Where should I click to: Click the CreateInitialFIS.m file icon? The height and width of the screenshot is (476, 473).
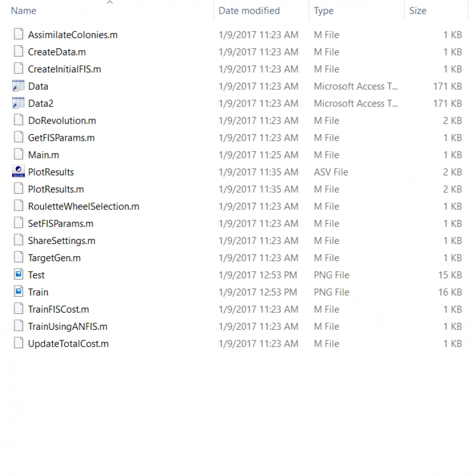pyautogui.click(x=19, y=68)
